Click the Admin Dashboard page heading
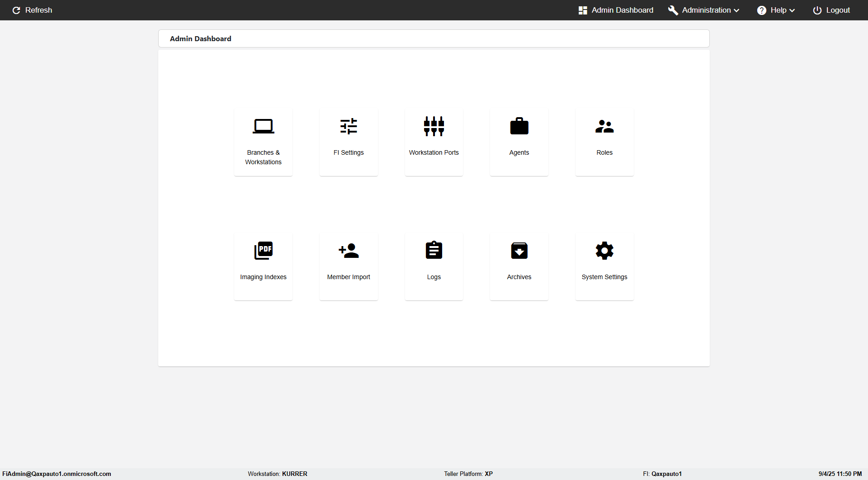868x480 pixels. [200, 39]
